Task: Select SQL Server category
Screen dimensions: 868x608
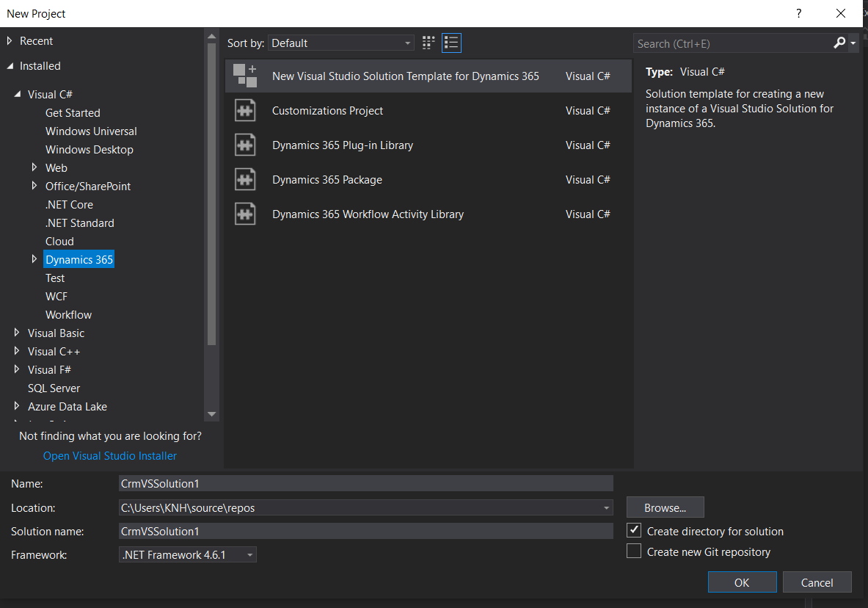Action: [x=54, y=388]
